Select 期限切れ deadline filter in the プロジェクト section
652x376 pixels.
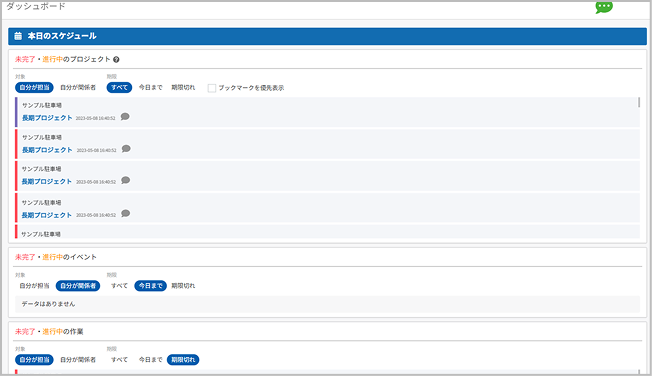click(x=183, y=87)
